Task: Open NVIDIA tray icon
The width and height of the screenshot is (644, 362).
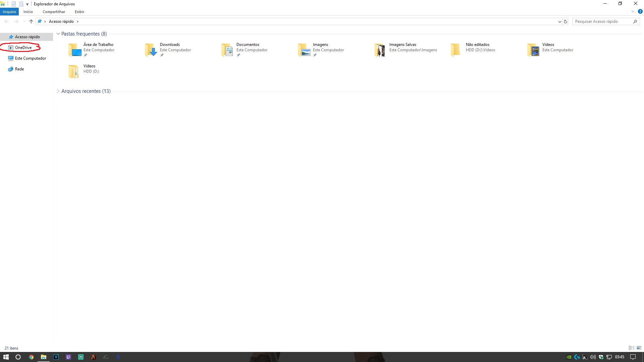Action: click(569, 357)
